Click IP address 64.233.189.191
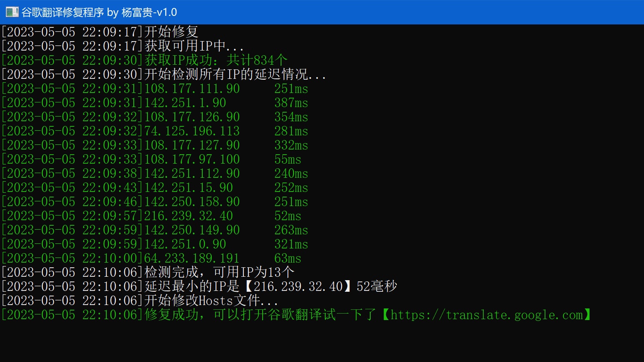The height and width of the screenshot is (362, 644). (x=192, y=258)
